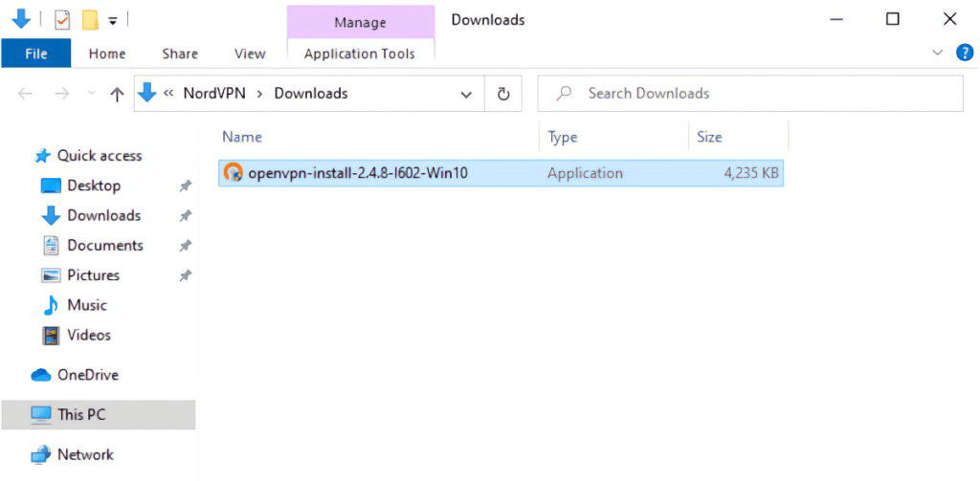Select NordVPN in the address breadcrumb
The image size is (980, 481).
click(x=214, y=94)
